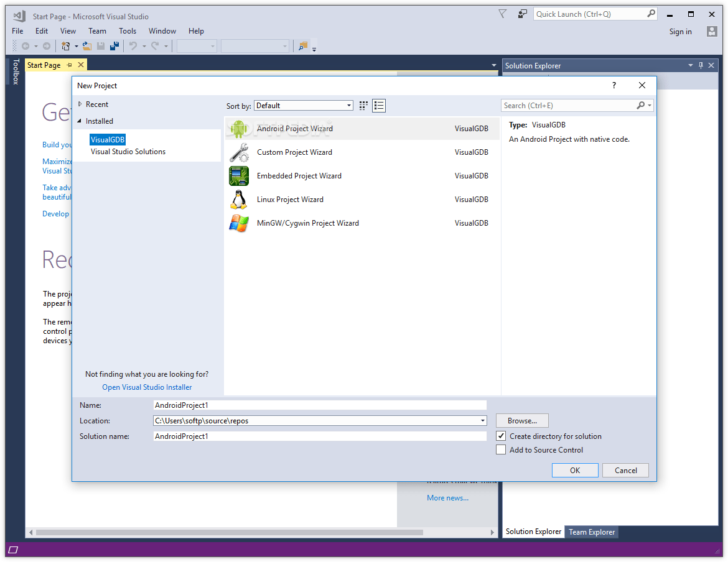This screenshot has width=728, height=562.
Task: Open the Tools menu
Action: (x=128, y=31)
